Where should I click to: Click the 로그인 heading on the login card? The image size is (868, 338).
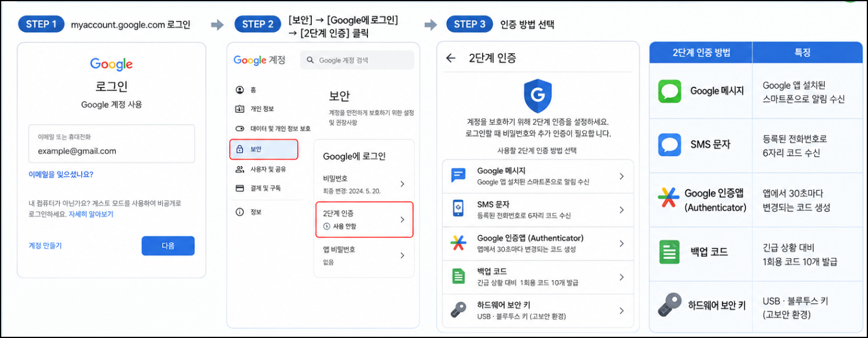[x=112, y=86]
